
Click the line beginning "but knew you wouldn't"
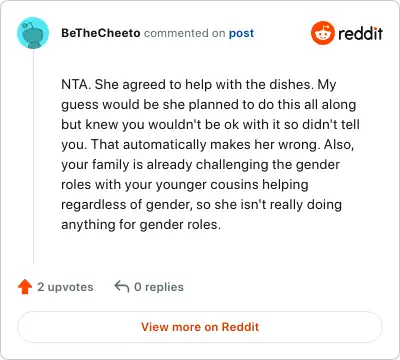click(210, 125)
